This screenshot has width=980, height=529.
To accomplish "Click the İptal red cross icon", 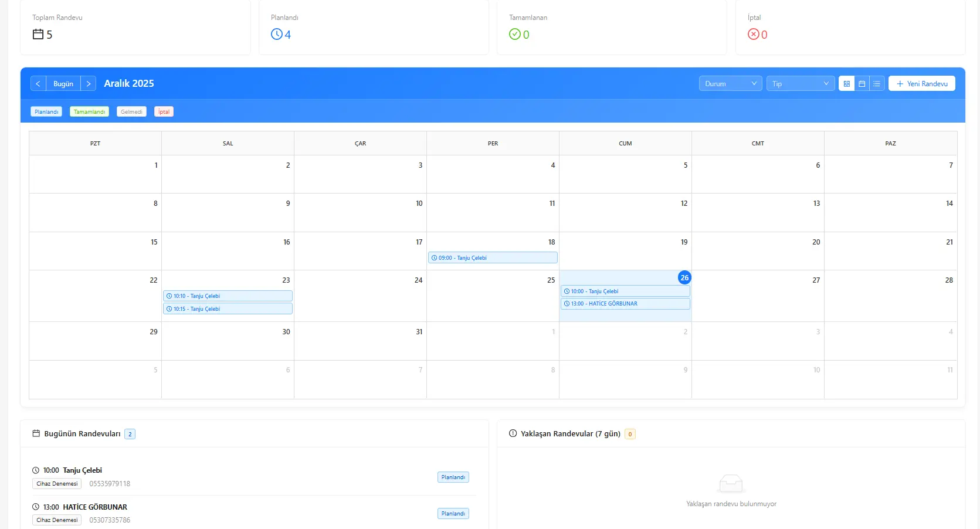I will click(754, 34).
